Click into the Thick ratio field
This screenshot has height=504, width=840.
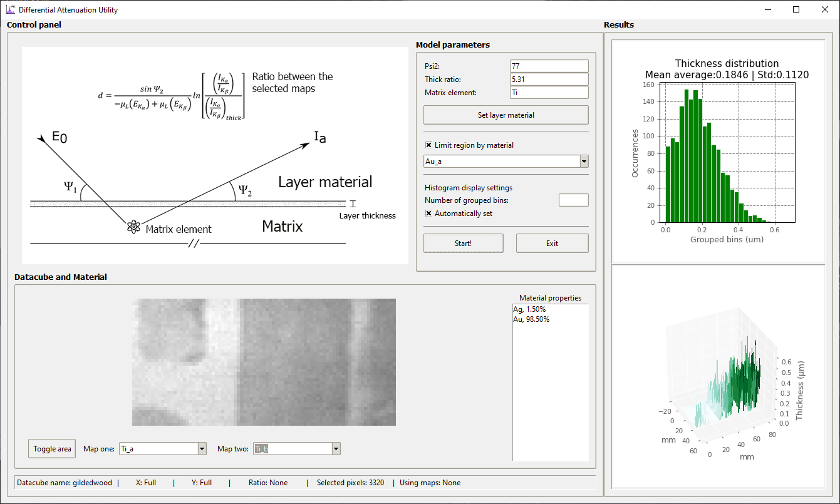pos(549,80)
